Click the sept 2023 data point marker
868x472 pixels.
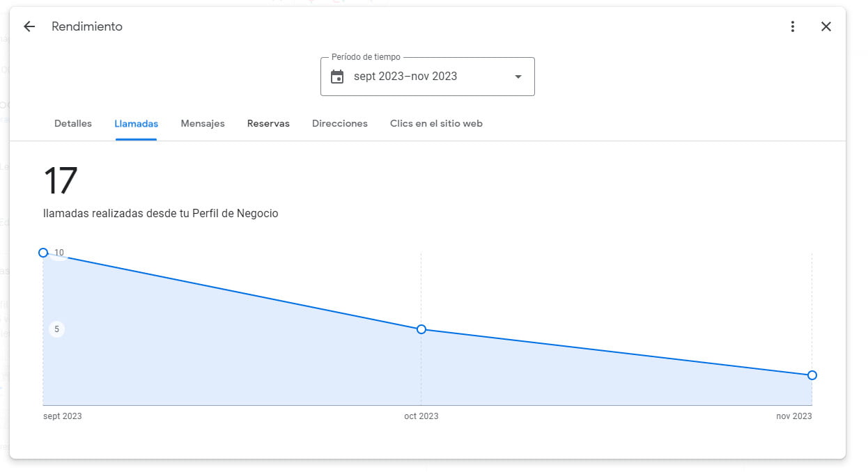coord(43,253)
